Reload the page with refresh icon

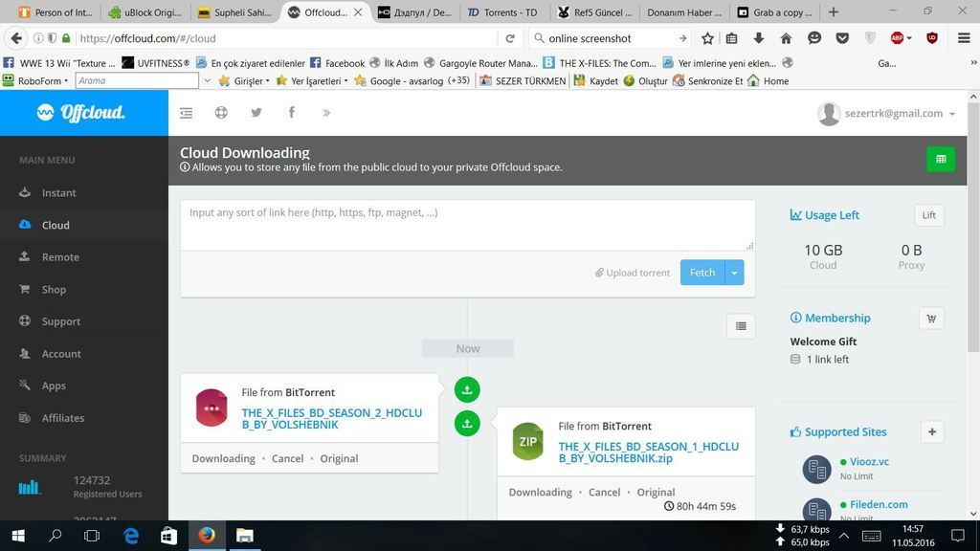[510, 38]
